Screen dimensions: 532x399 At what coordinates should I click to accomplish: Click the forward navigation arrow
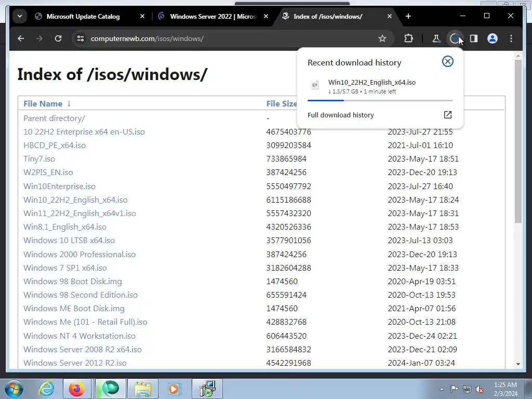click(x=39, y=38)
